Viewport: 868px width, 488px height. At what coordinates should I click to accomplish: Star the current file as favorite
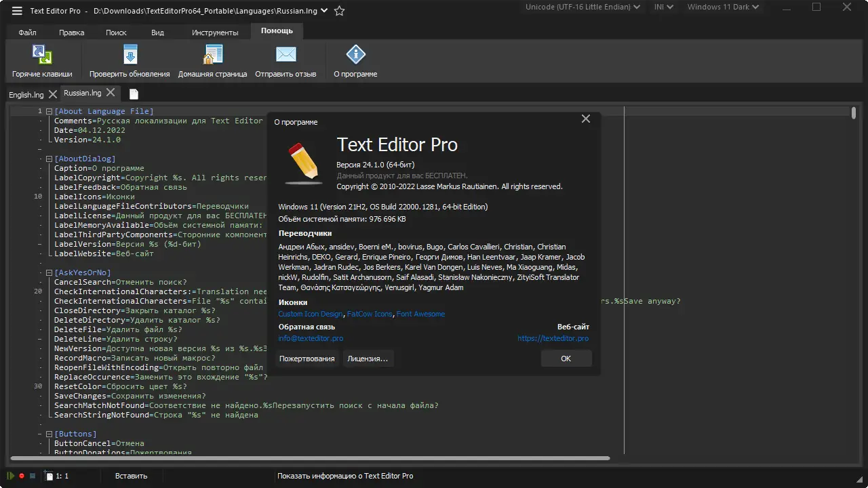click(340, 11)
